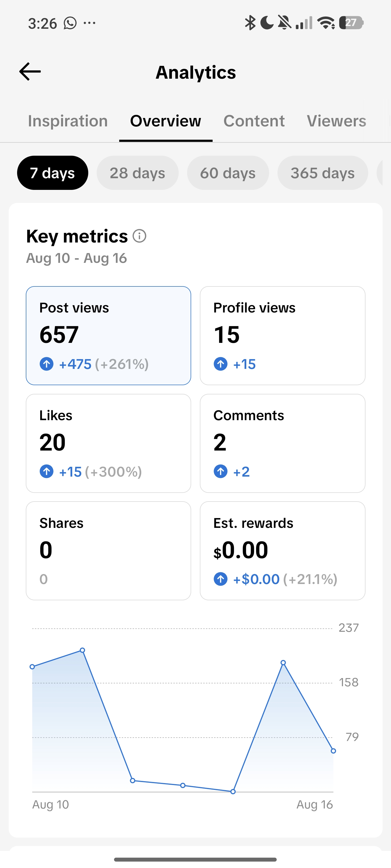Choose the 365 days range chip

[x=323, y=173]
